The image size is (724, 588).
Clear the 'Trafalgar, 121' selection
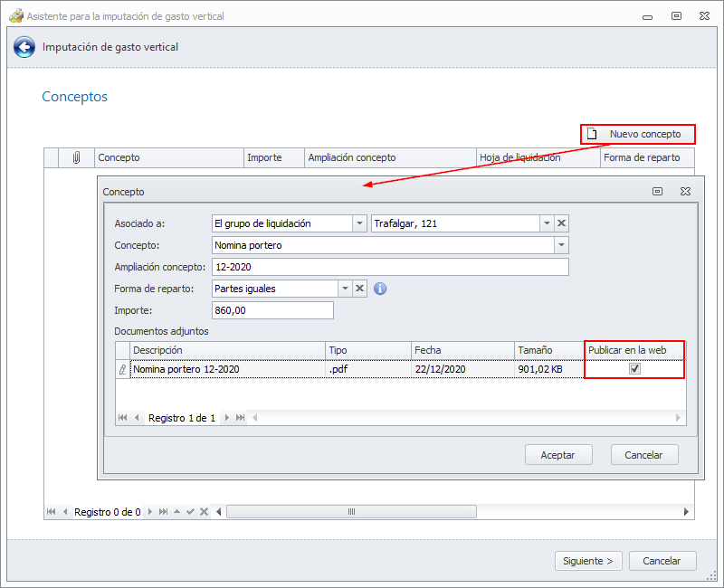point(561,223)
